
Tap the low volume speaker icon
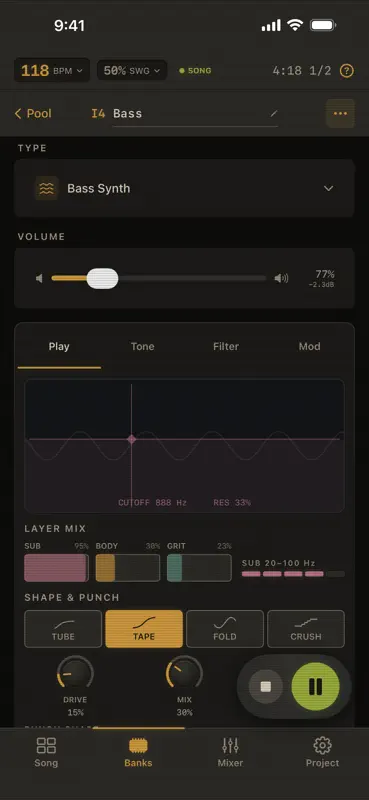click(x=39, y=279)
